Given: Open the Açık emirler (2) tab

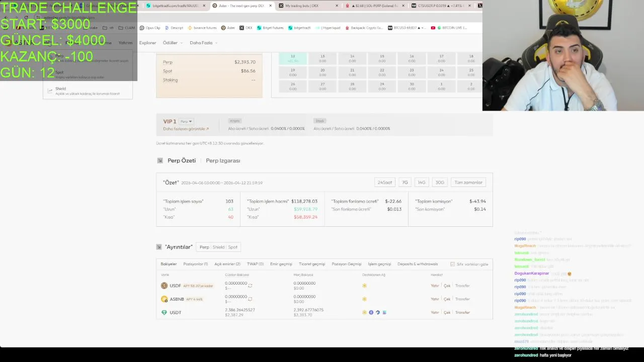Looking at the screenshot, I should [227, 264].
